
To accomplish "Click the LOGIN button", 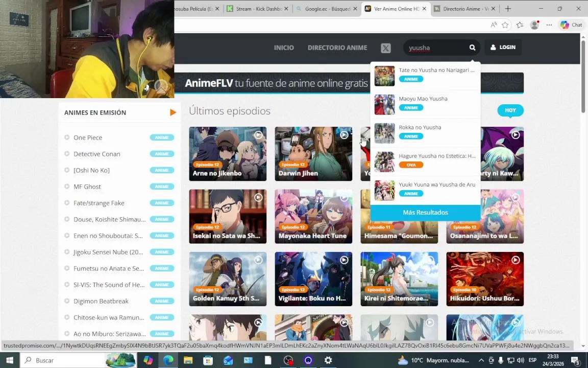I will pyautogui.click(x=503, y=48).
